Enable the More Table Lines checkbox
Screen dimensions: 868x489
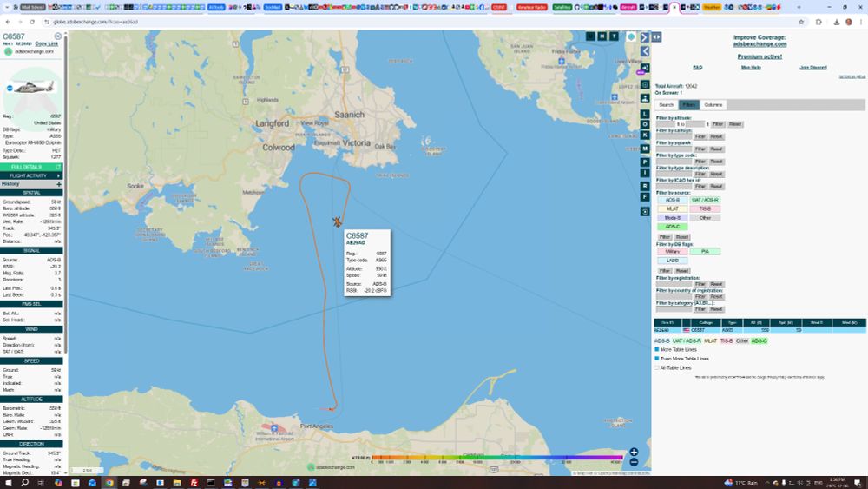click(x=657, y=349)
